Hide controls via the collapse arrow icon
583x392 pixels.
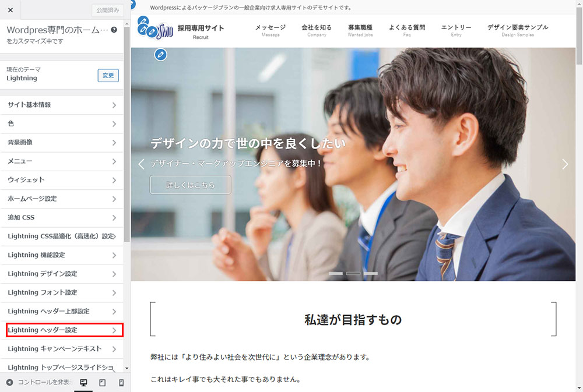click(x=9, y=383)
